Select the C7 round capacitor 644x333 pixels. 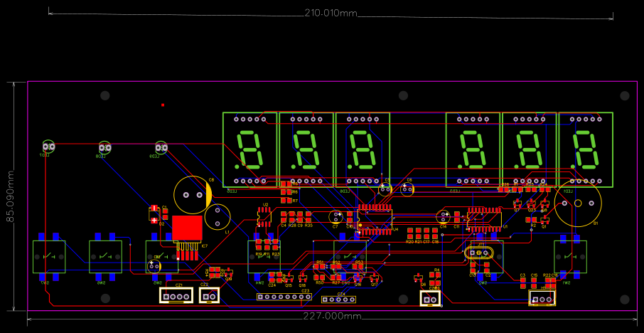[x=336, y=216]
